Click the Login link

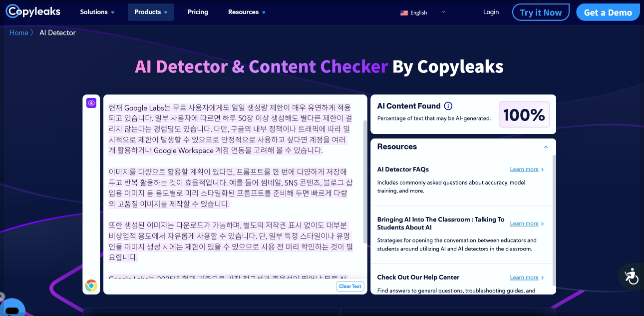pyautogui.click(x=491, y=11)
